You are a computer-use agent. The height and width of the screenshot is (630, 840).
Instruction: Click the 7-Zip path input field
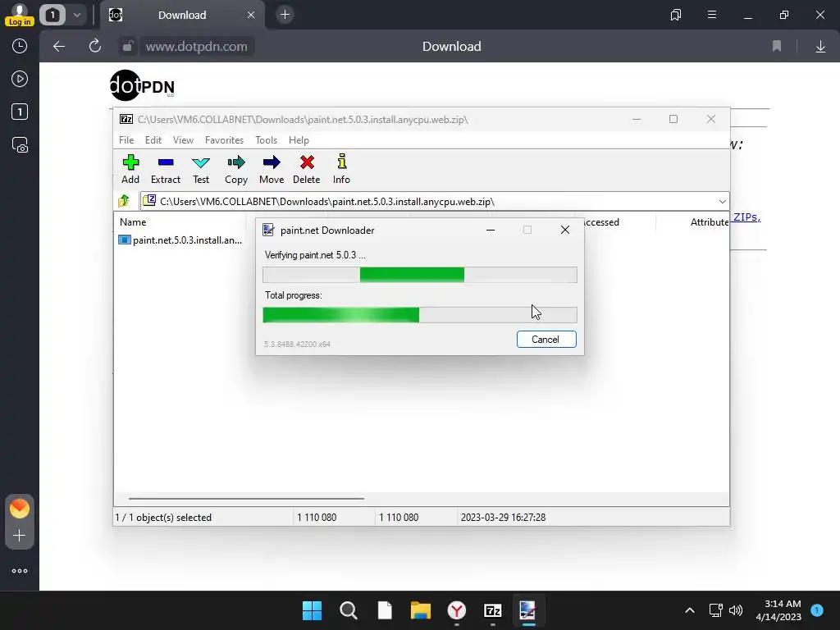click(x=435, y=202)
